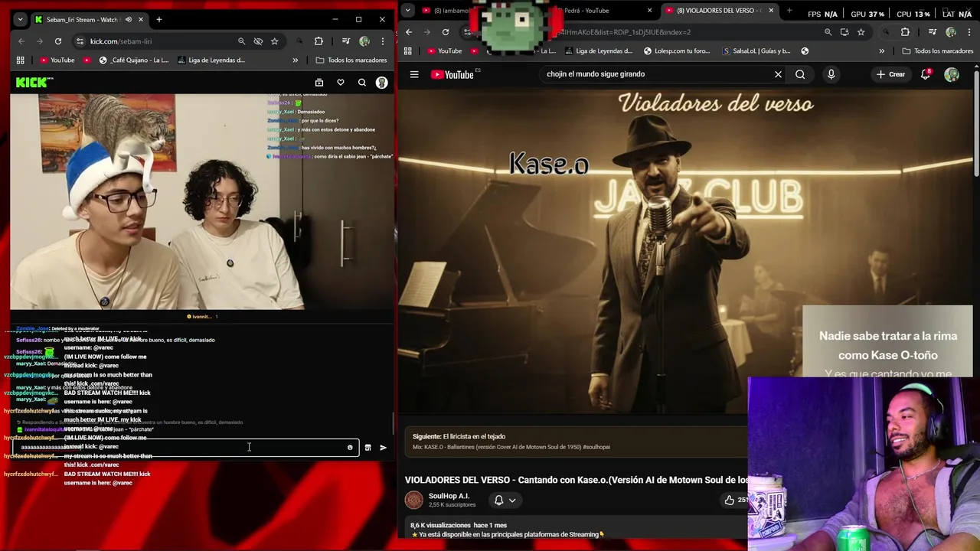The width and height of the screenshot is (980, 551).
Task: Bookmark the YouTube page with star
Action: (x=861, y=32)
